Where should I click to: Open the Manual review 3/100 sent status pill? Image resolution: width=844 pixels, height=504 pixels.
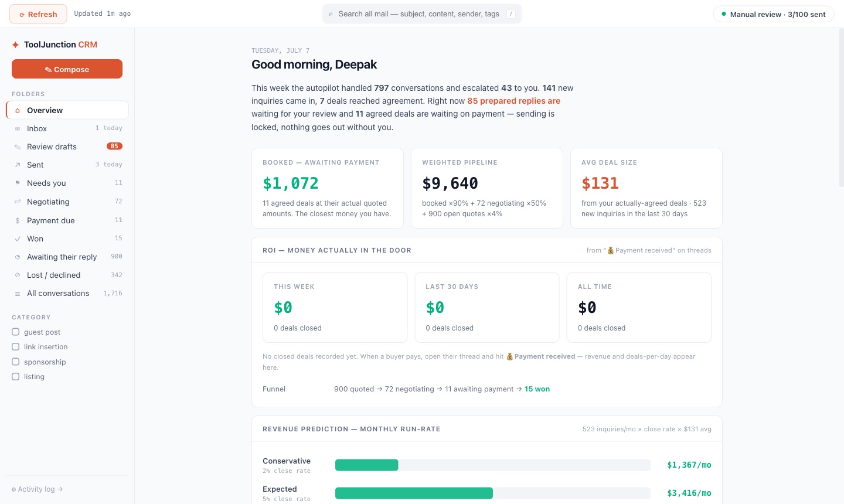pyautogui.click(x=774, y=14)
